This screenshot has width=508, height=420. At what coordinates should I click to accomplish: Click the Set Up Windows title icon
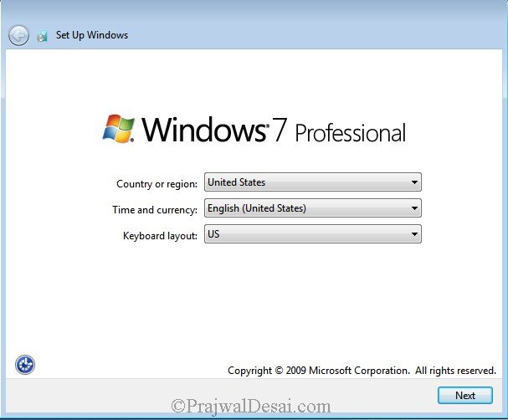pos(42,36)
